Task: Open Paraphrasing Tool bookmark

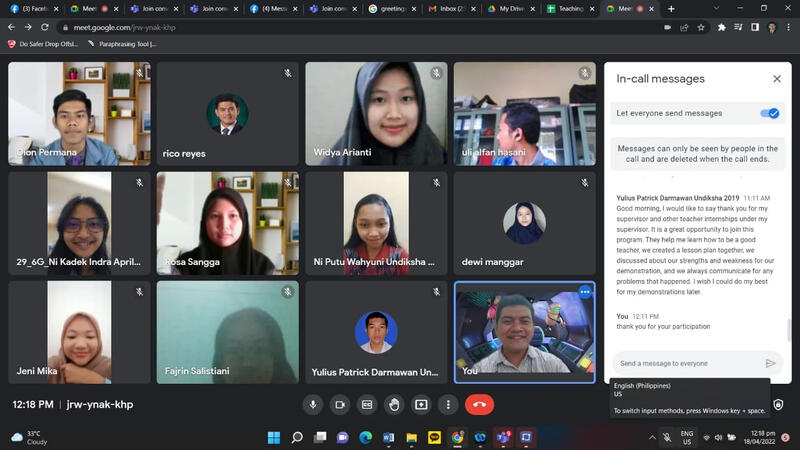Action: [127, 44]
